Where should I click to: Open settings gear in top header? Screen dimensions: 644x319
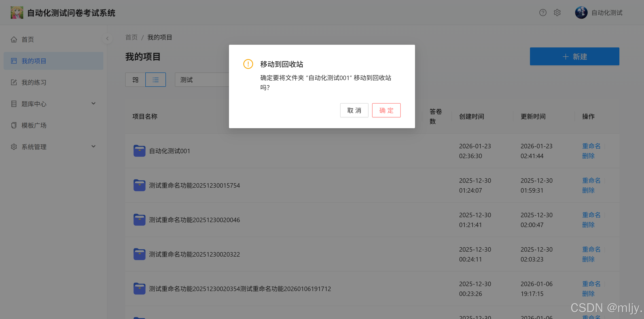557,13
